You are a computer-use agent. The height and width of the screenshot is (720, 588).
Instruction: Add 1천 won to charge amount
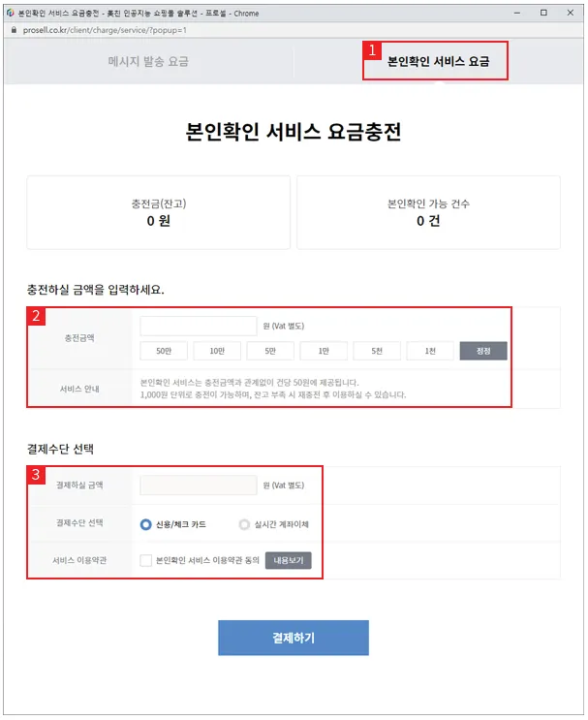pos(430,351)
